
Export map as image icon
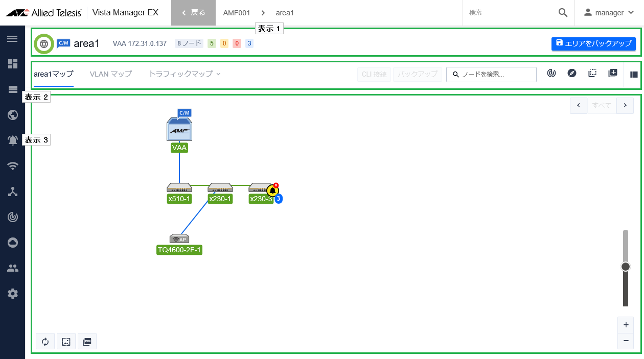(x=66, y=341)
